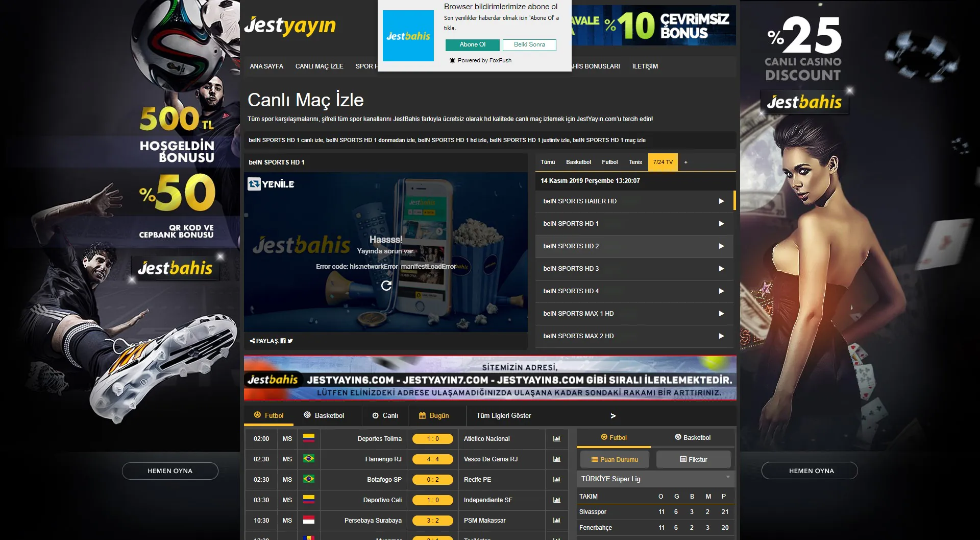
Task: Play beIN SPORTS HABER HD channel
Action: pos(721,201)
